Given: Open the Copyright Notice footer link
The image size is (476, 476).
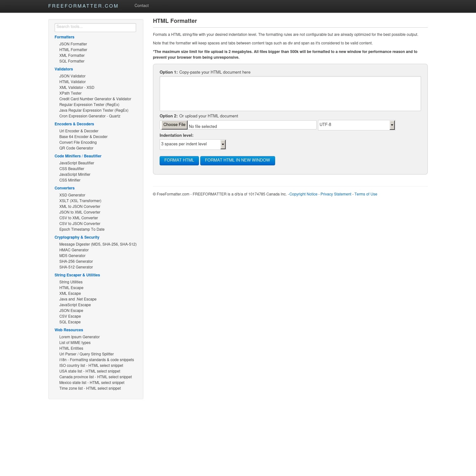Looking at the screenshot, I should point(303,194).
